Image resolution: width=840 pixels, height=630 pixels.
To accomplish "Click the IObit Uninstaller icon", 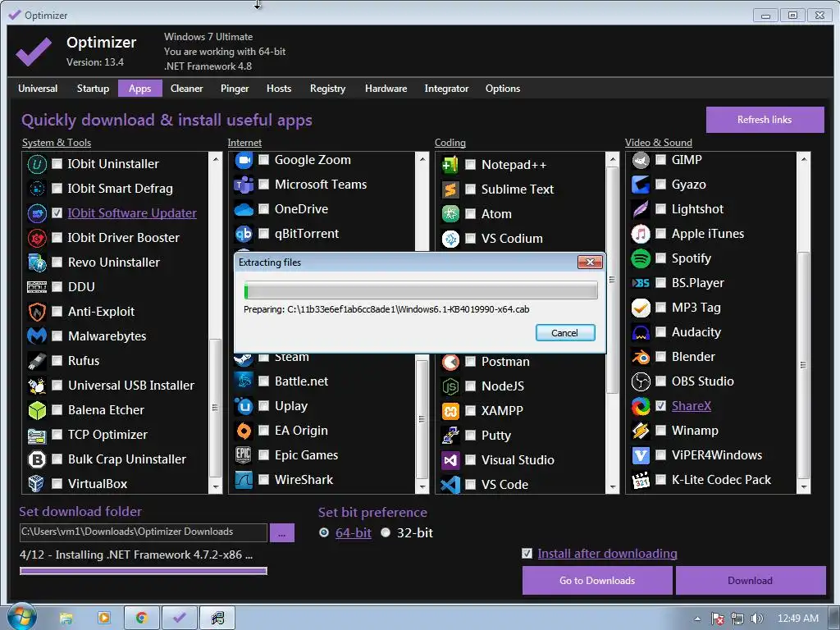I will click(37, 164).
